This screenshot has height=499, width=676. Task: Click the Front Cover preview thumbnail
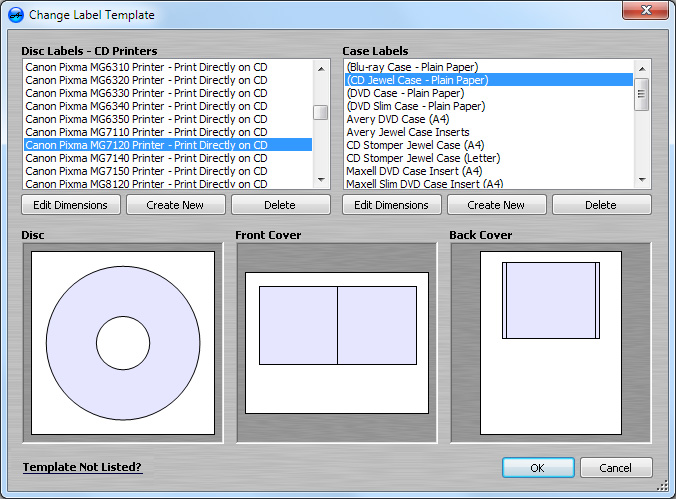point(337,343)
